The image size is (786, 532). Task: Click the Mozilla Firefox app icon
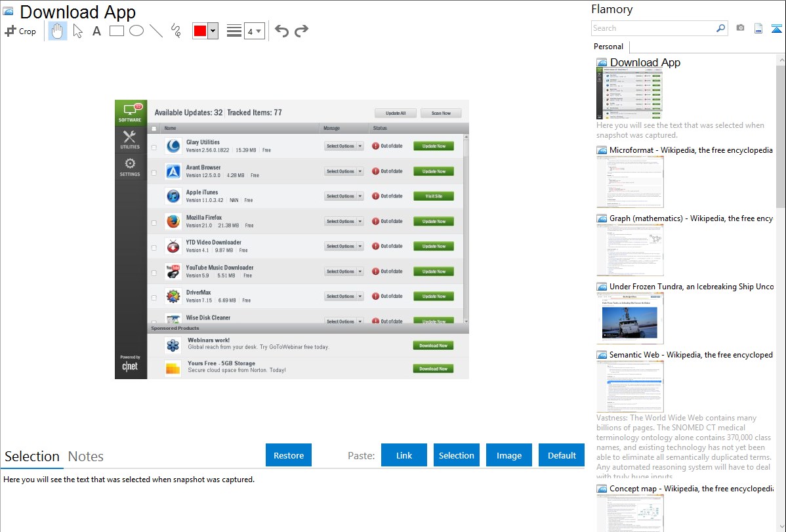173,221
